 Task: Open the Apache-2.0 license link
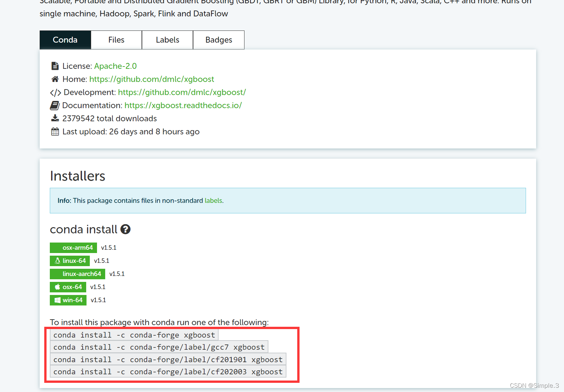[115, 66]
